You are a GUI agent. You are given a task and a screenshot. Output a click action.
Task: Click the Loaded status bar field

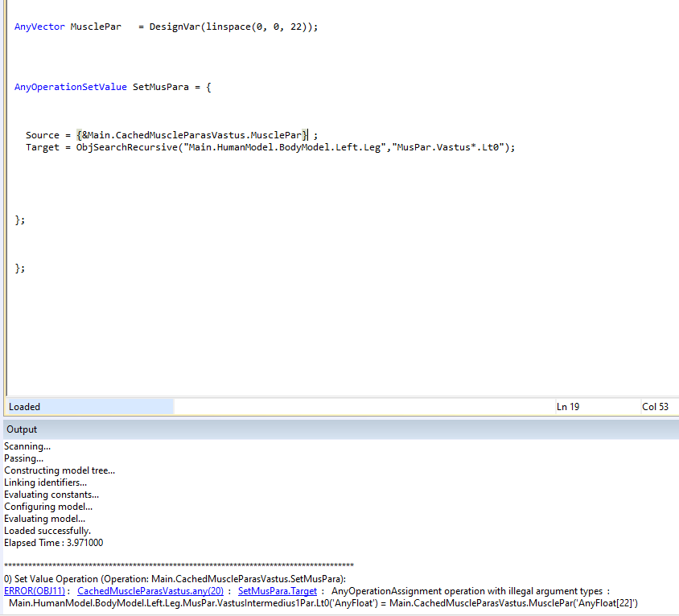coord(88,407)
